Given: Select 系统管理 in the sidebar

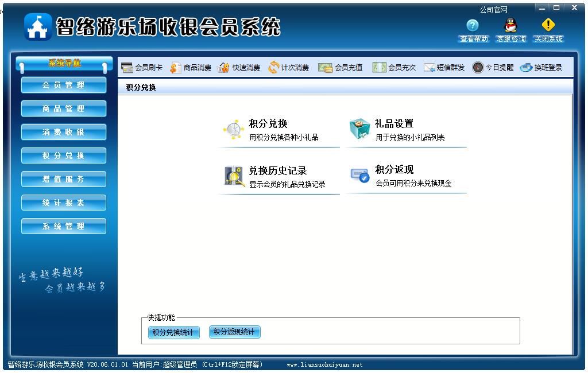Looking at the screenshot, I should click(63, 226).
